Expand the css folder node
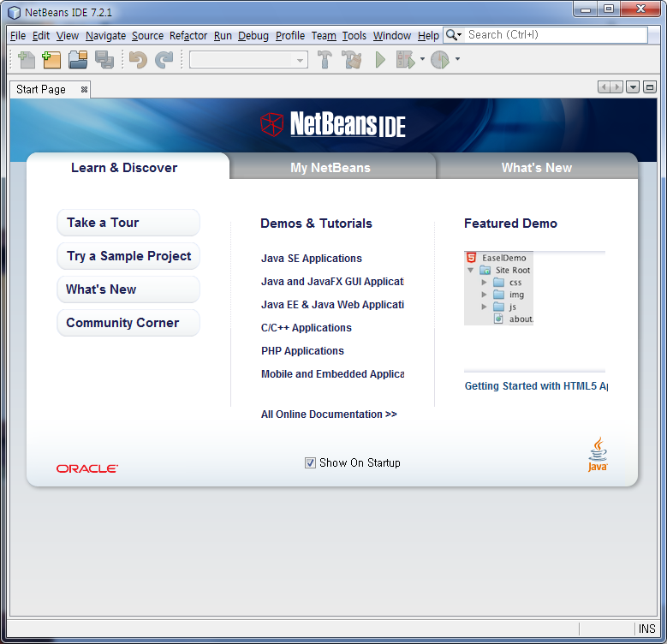Viewport: 667px width, 644px height. click(484, 282)
